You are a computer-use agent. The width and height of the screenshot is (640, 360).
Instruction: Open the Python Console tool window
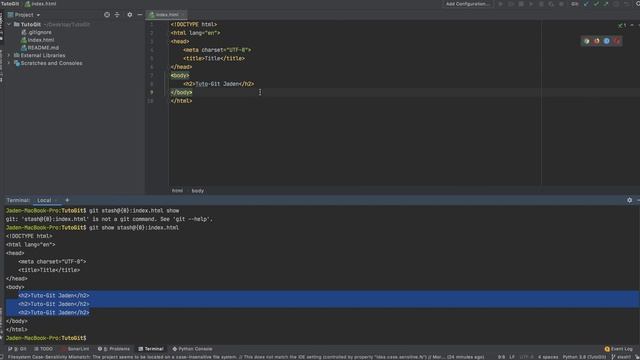(x=192, y=349)
